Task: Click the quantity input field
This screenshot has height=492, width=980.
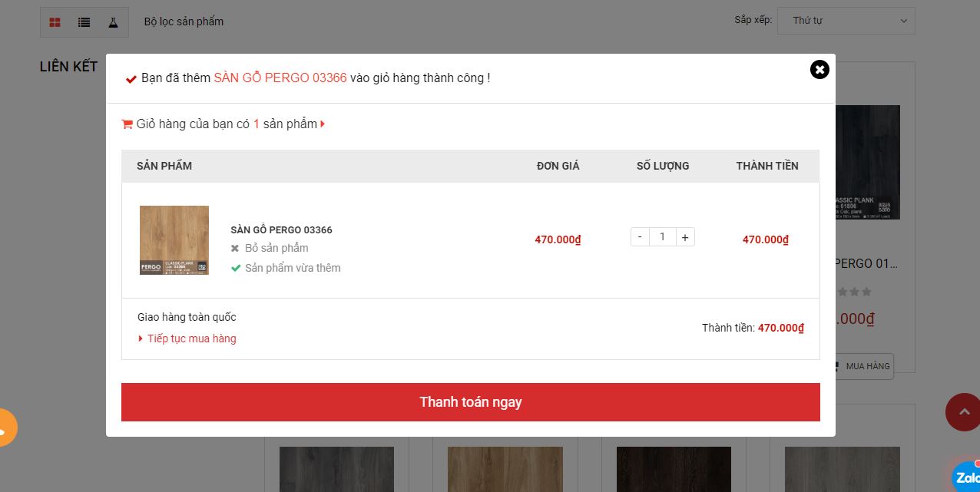Action: (663, 236)
